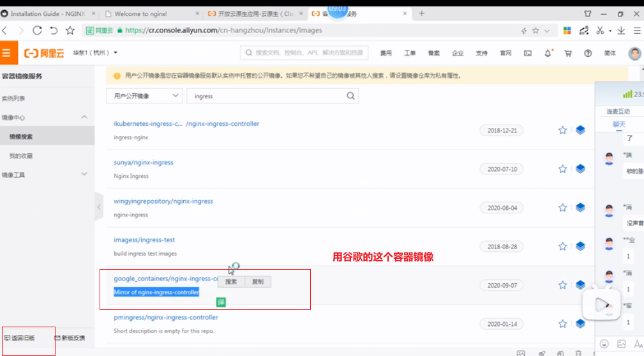The height and width of the screenshot is (356, 644).
Task: Star the ikubernetes-ingress-controller image
Action: 562,130
